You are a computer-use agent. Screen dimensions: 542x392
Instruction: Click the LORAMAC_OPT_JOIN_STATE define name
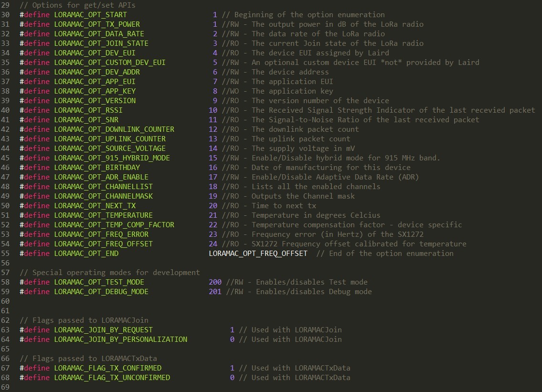click(x=101, y=43)
